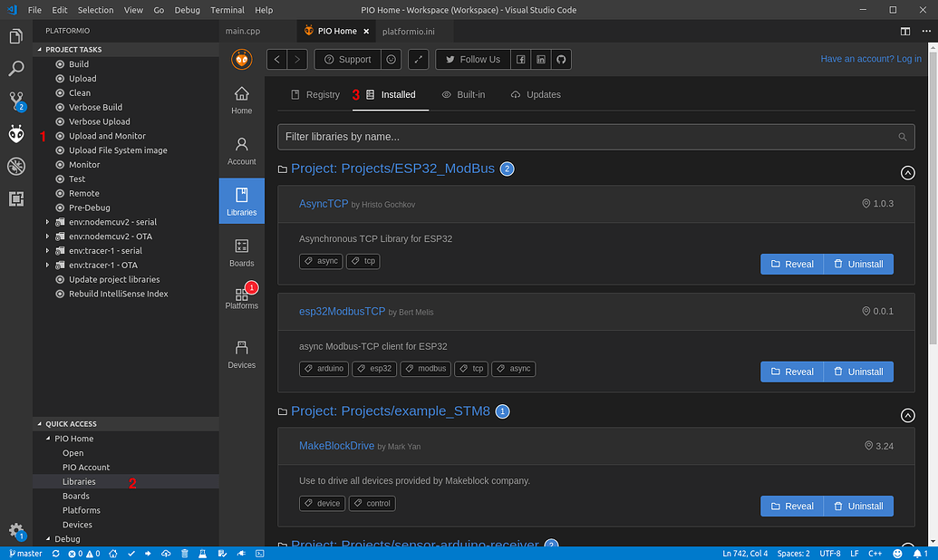Switch to the Registry tab
This screenshot has height=560, width=938.
314,94
